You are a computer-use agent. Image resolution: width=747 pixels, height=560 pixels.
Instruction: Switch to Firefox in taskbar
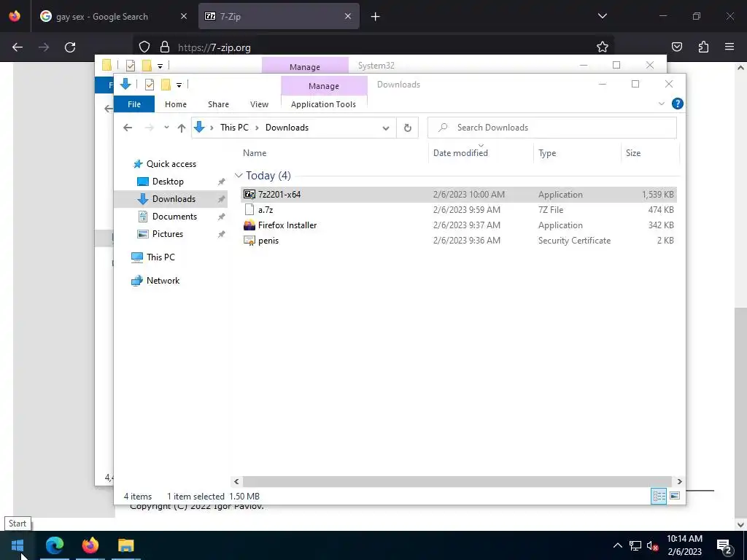tap(90, 545)
